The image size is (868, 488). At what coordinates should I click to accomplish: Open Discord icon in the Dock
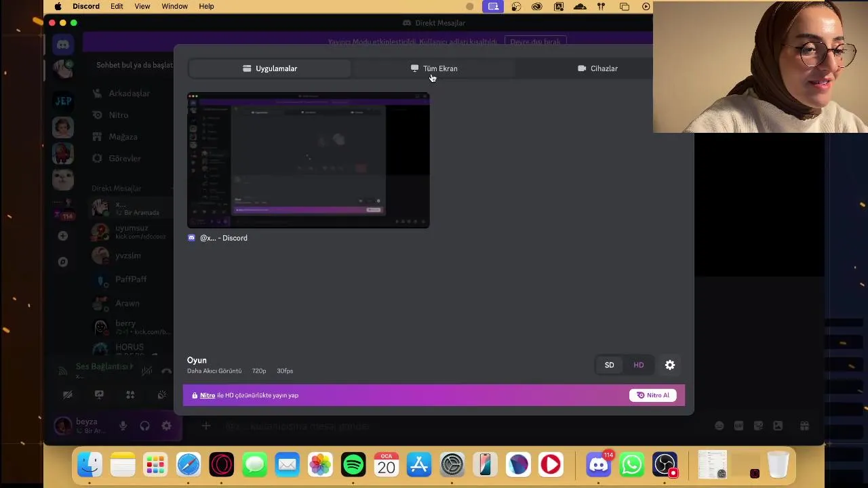click(598, 464)
